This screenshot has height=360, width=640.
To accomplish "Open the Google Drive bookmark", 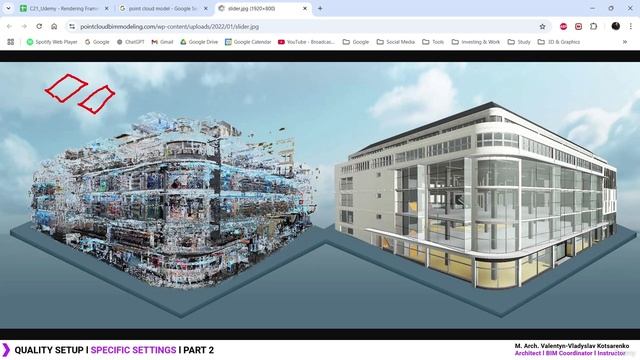I will pyautogui.click(x=199, y=42).
